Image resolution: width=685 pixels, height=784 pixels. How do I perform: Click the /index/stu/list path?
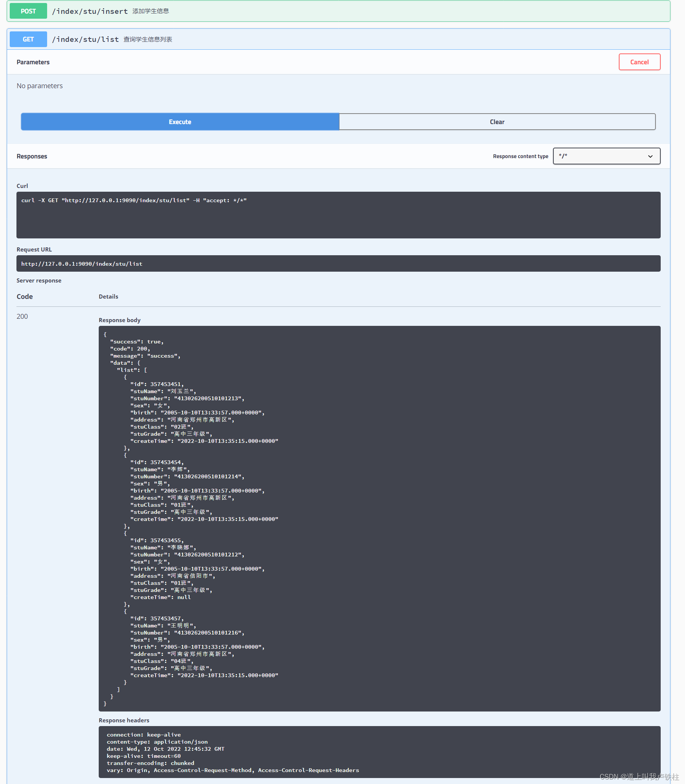click(86, 39)
